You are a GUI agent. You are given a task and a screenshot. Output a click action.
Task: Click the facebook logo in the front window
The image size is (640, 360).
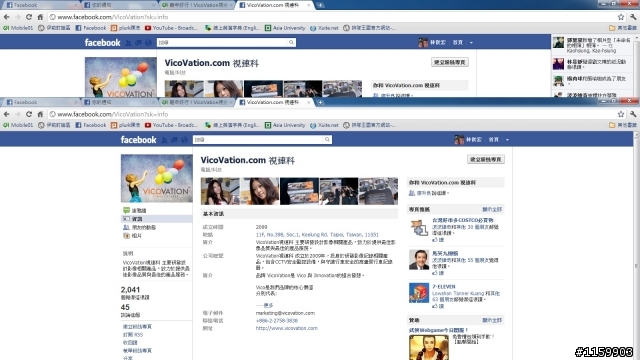pyautogui.click(x=138, y=140)
